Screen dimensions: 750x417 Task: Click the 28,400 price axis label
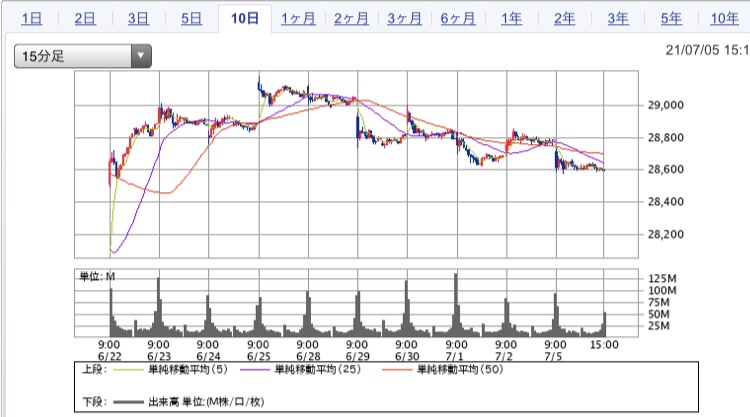[x=665, y=202]
